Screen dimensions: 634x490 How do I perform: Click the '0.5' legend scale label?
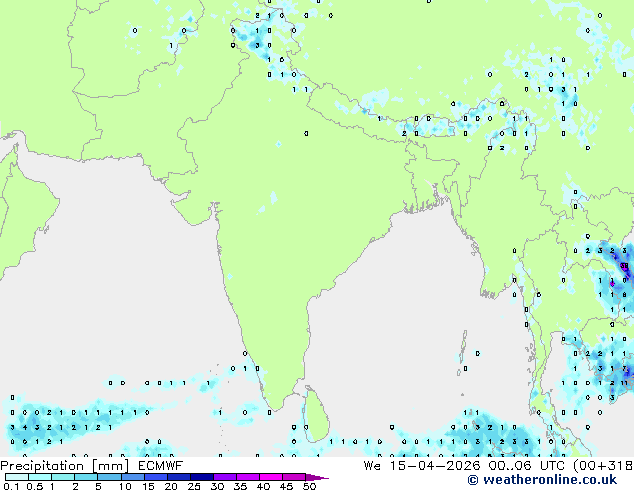35,486
